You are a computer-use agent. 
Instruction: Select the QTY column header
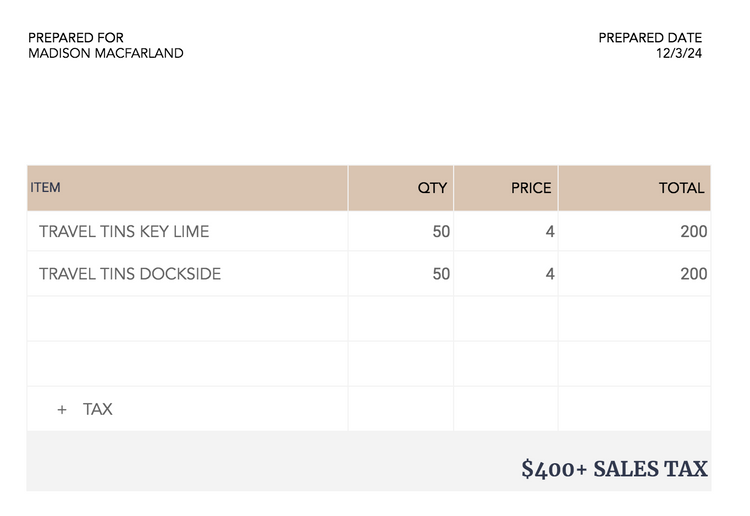[x=401, y=188]
